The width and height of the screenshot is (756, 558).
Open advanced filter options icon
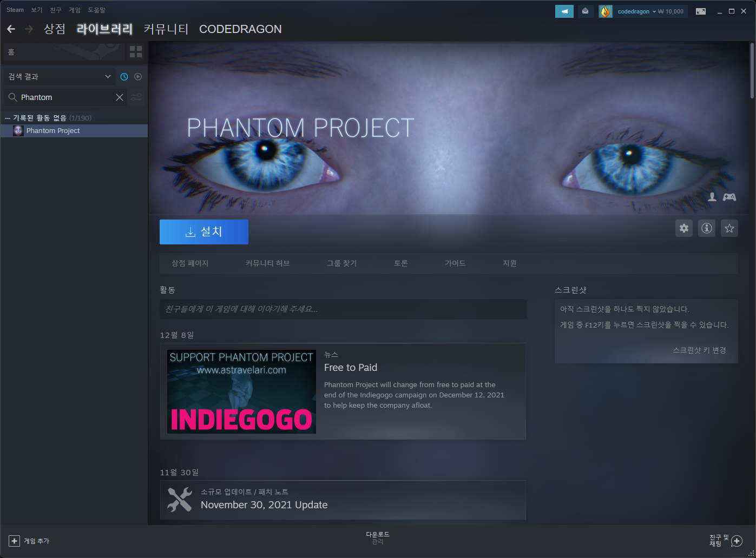tap(136, 97)
